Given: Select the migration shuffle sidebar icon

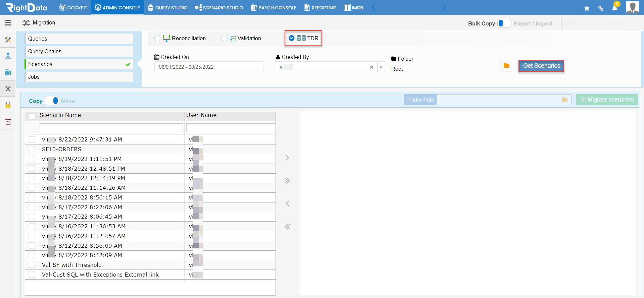Looking at the screenshot, I should [8, 88].
